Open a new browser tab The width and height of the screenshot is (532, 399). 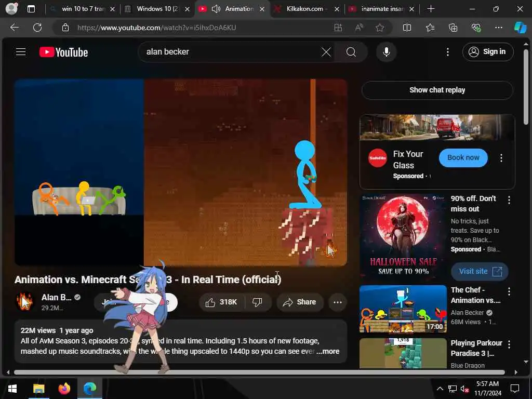pos(431,9)
